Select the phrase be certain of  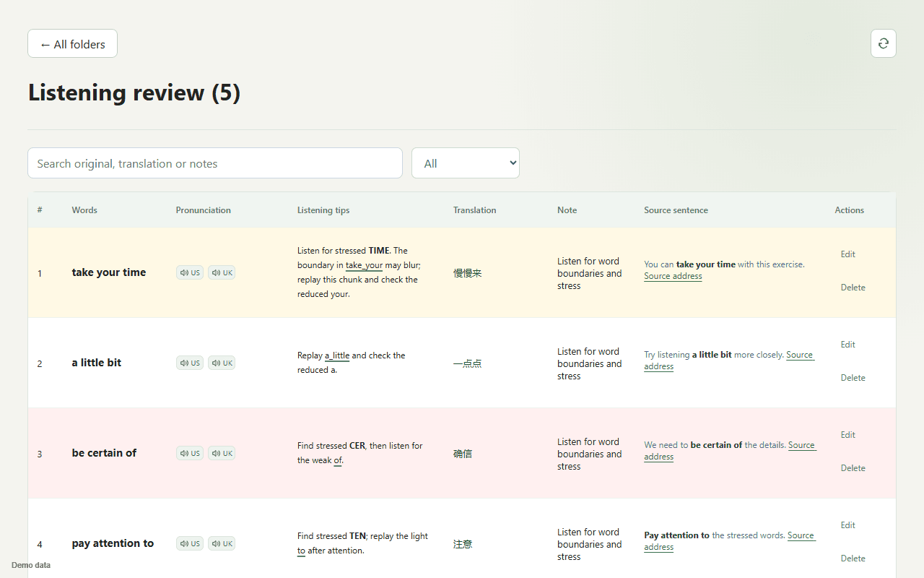point(104,453)
